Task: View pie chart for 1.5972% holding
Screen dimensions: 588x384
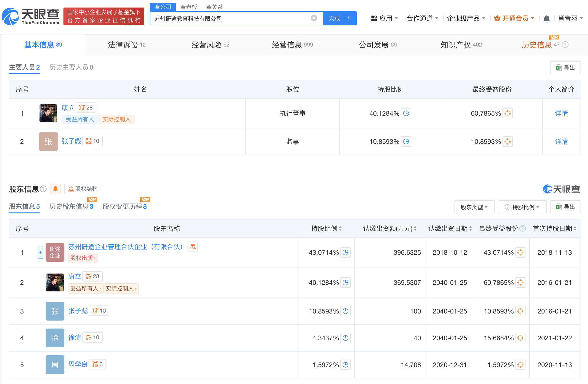Action: [x=345, y=365]
